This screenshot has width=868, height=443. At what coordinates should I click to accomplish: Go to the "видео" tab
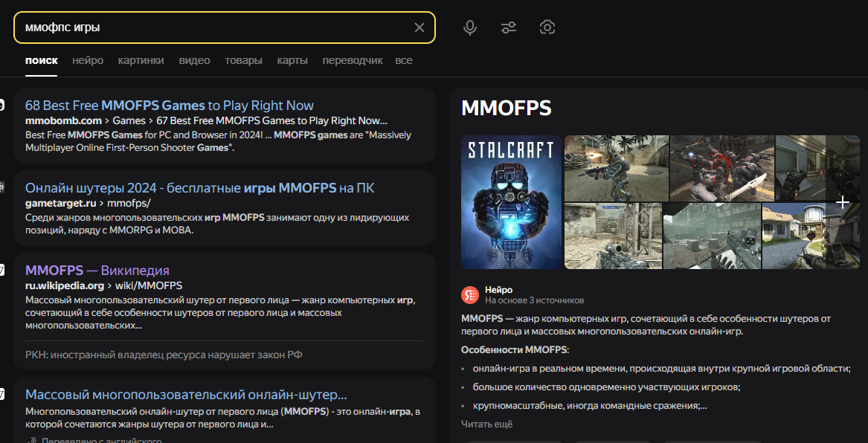194,60
